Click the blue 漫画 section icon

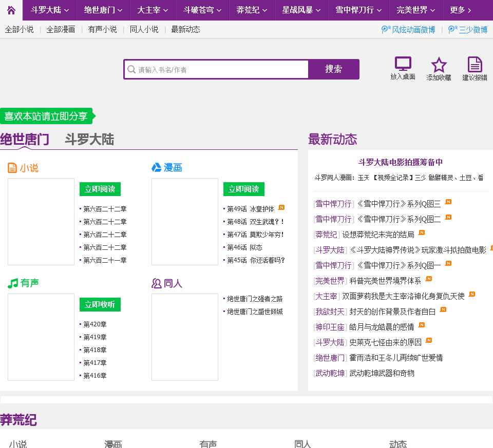coord(157,168)
